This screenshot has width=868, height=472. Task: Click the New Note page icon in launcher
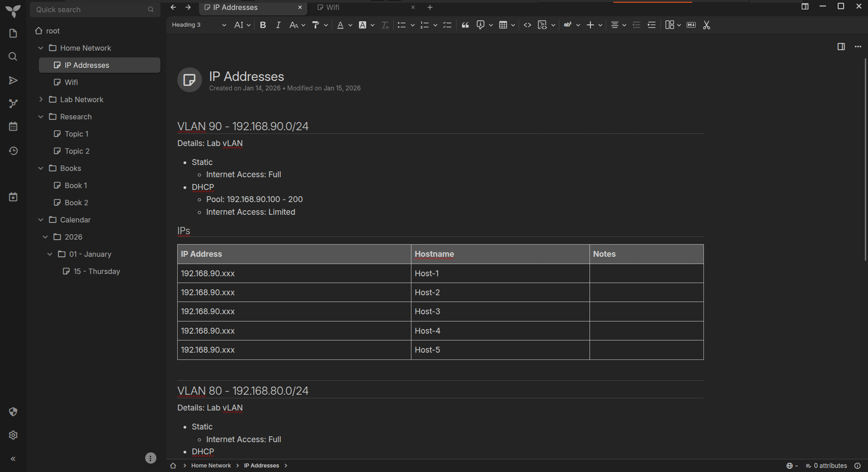tap(13, 33)
